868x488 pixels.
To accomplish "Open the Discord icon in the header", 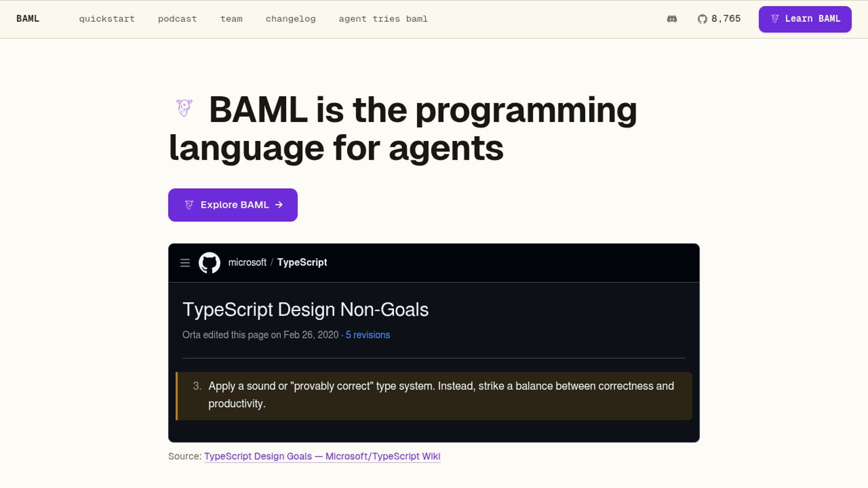I will pyautogui.click(x=672, y=19).
